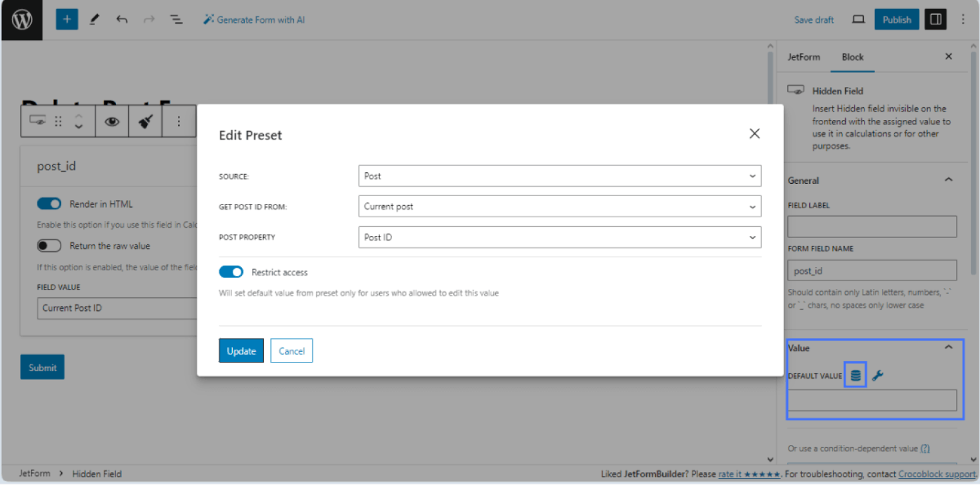Screen dimensions: 980x485
Task: Disable the Render in HTML toggle
Action: click(x=49, y=203)
